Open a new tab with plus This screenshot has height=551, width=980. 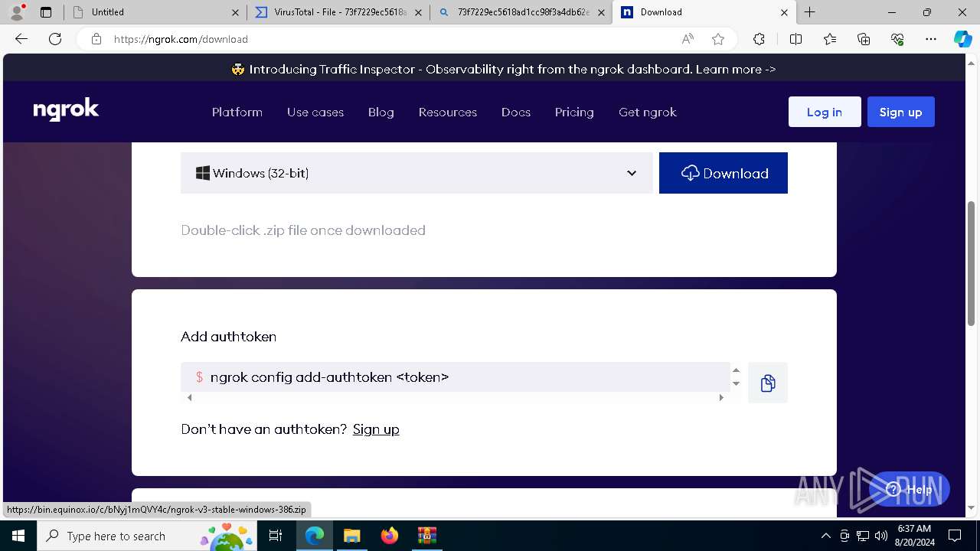click(809, 12)
